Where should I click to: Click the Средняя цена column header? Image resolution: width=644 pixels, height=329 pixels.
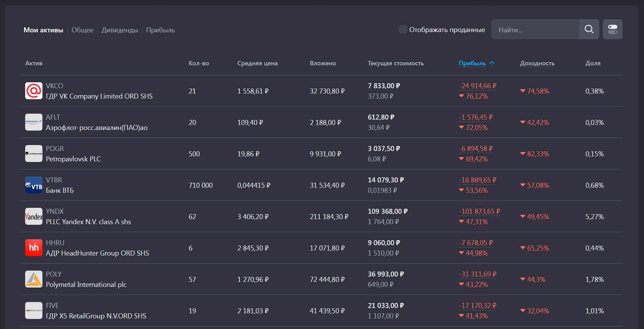pos(258,63)
